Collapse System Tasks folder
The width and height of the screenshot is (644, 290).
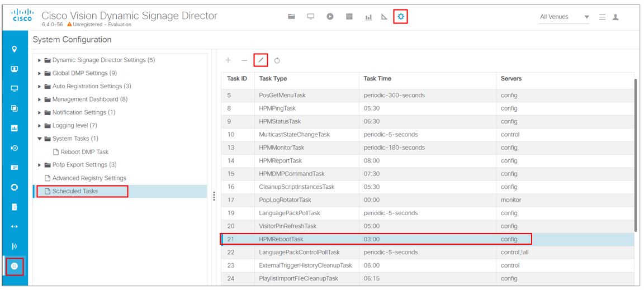(40, 139)
